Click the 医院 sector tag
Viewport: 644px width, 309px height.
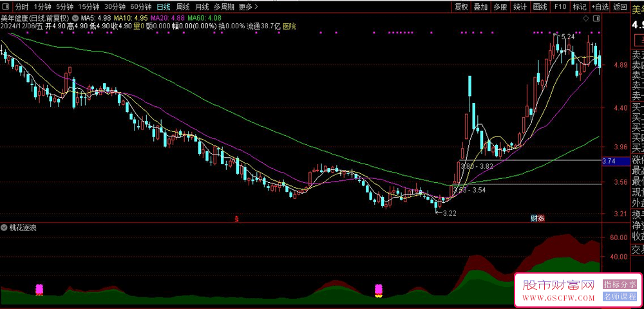[290, 26]
